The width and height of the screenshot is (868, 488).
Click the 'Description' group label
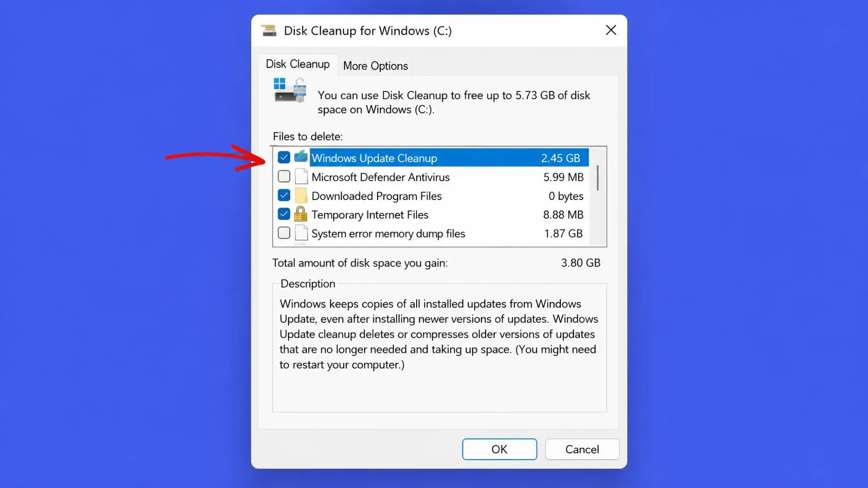(x=308, y=284)
